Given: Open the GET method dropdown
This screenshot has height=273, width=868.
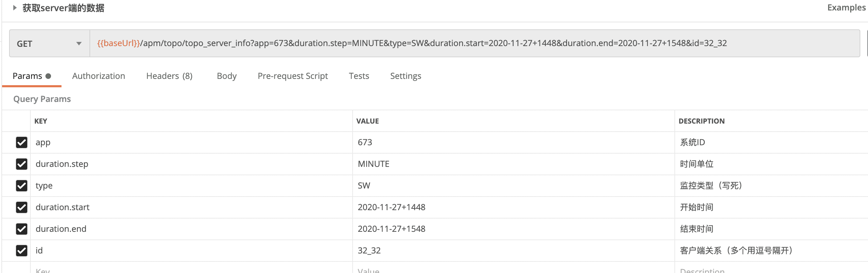Looking at the screenshot, I should click(x=49, y=44).
